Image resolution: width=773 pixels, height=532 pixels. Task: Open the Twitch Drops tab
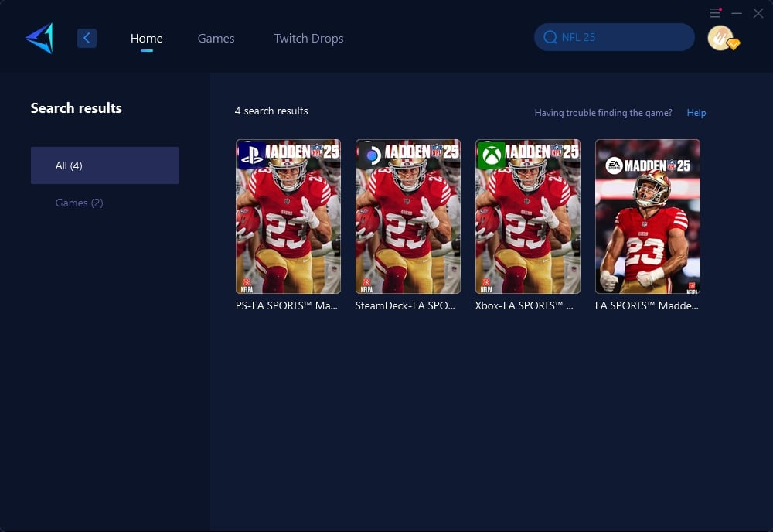click(x=308, y=38)
